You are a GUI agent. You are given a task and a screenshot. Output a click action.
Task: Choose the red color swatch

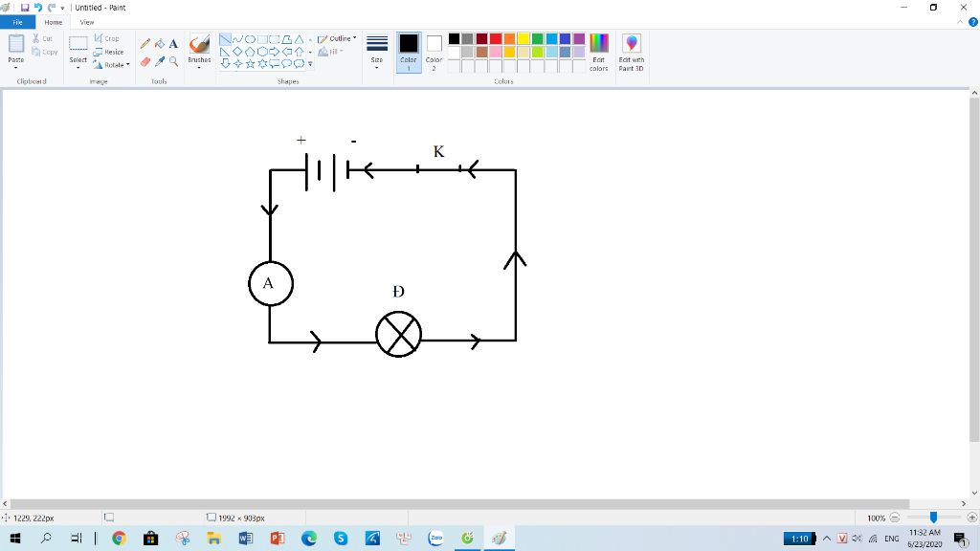[496, 38]
